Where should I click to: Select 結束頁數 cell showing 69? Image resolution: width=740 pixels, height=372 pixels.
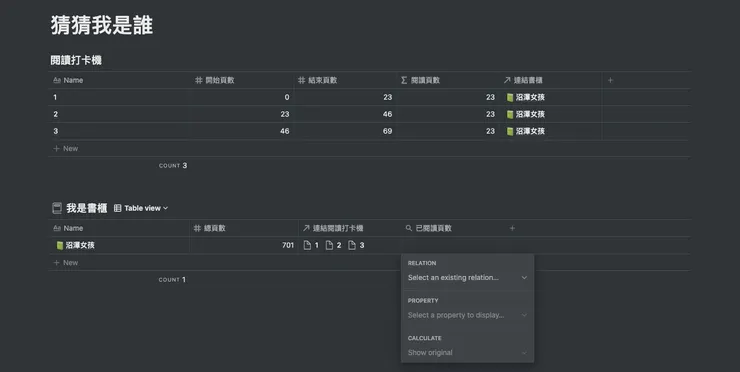(x=346, y=131)
